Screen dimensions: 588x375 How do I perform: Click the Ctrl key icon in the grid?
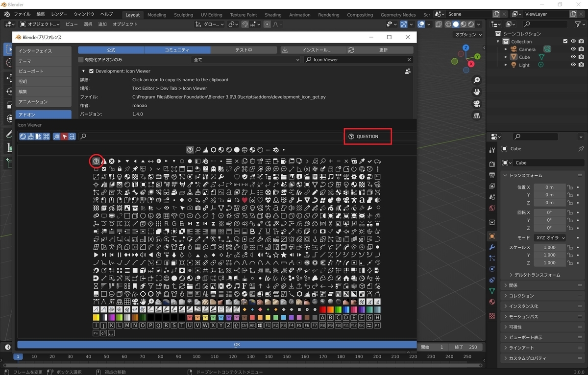[244, 325]
